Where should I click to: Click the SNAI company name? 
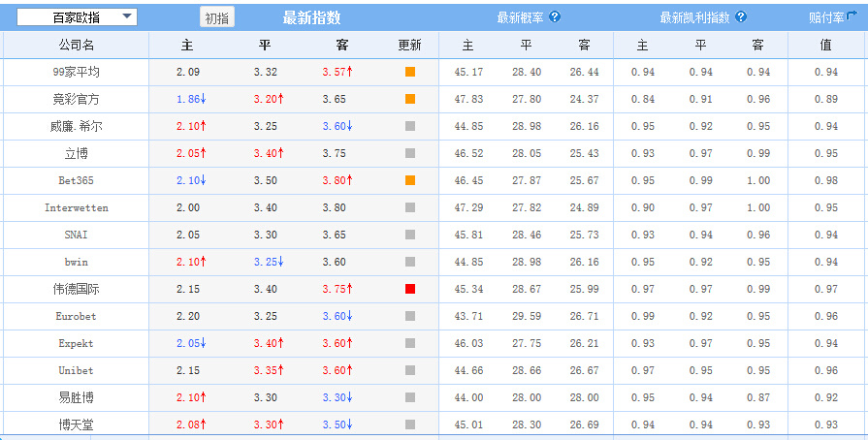77,235
